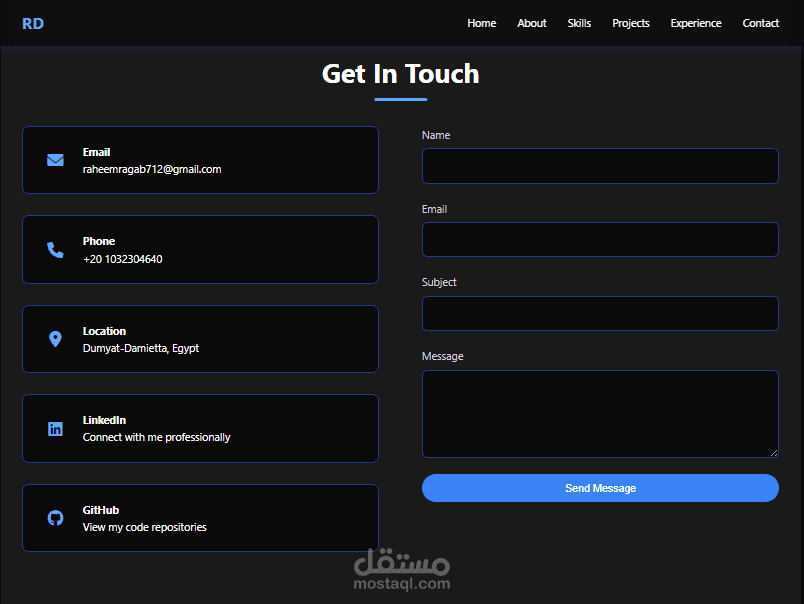804x604 pixels.
Task: Click the Email card title
Action: [96, 152]
